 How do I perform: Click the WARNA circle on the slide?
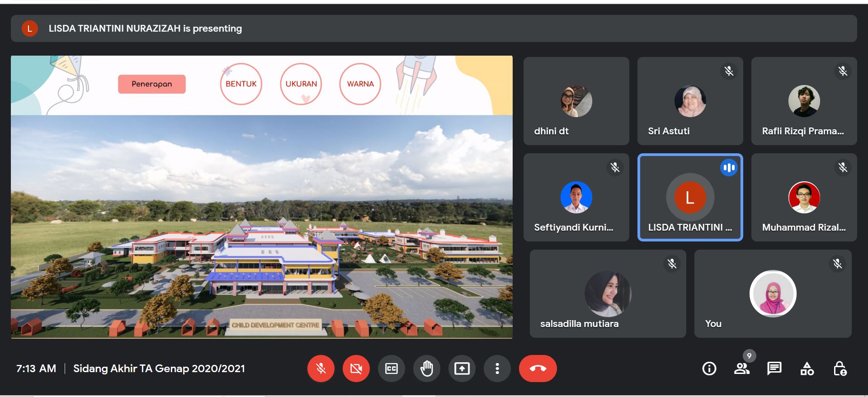point(360,84)
